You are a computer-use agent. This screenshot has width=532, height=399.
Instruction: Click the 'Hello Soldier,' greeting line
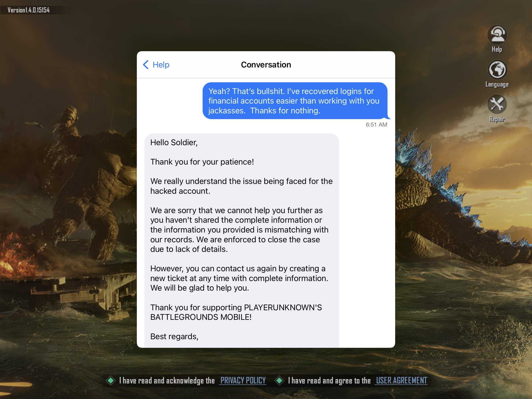point(174,143)
